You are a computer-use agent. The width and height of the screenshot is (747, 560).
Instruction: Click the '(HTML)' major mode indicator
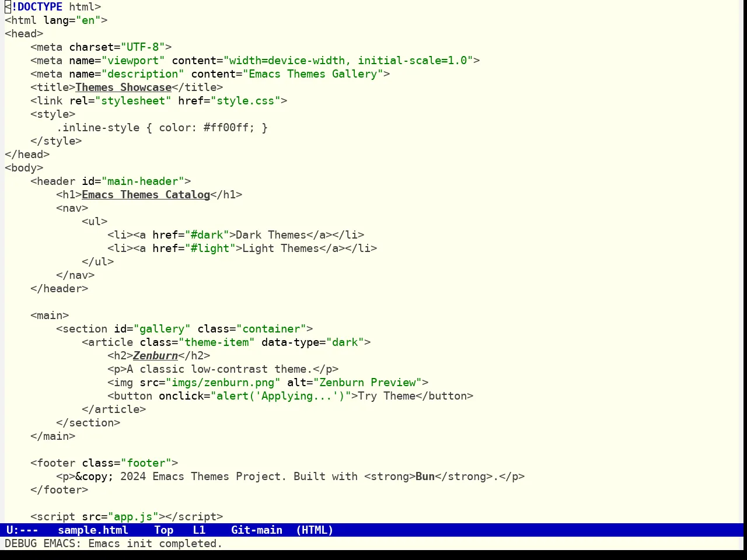pos(315,530)
